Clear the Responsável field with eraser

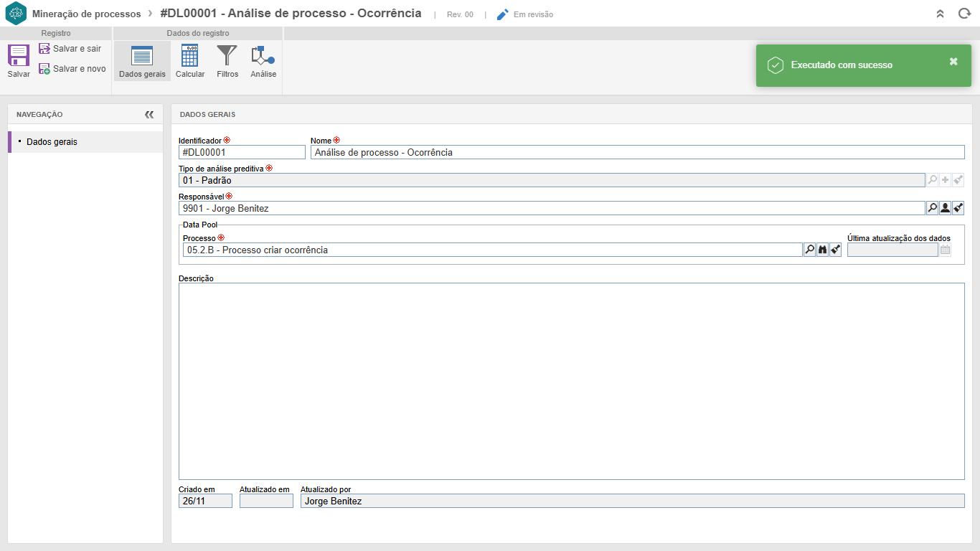958,208
